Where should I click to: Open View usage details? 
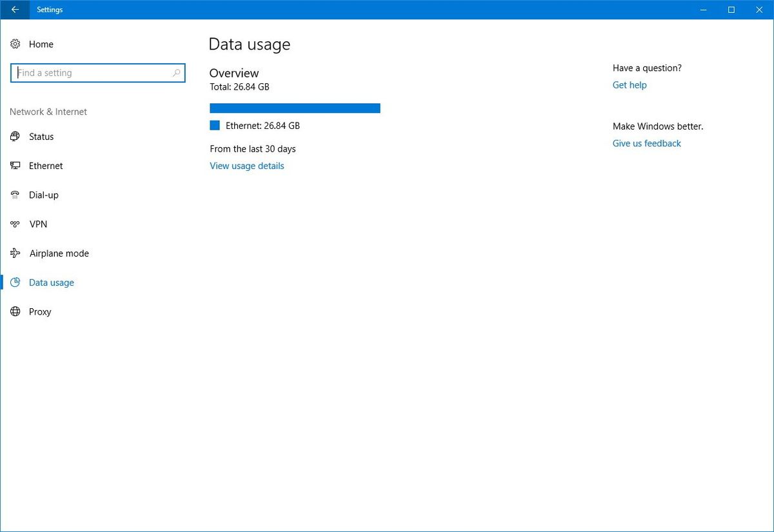pos(246,166)
